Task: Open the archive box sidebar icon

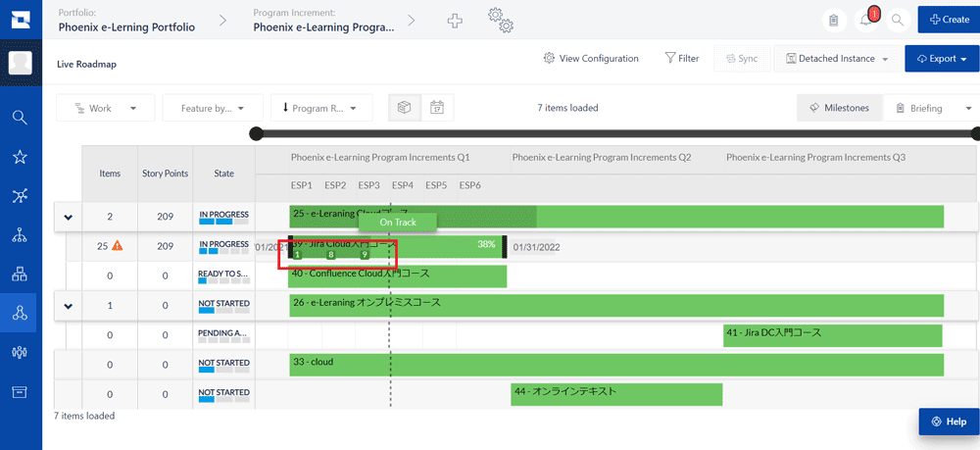Action: (x=20, y=391)
